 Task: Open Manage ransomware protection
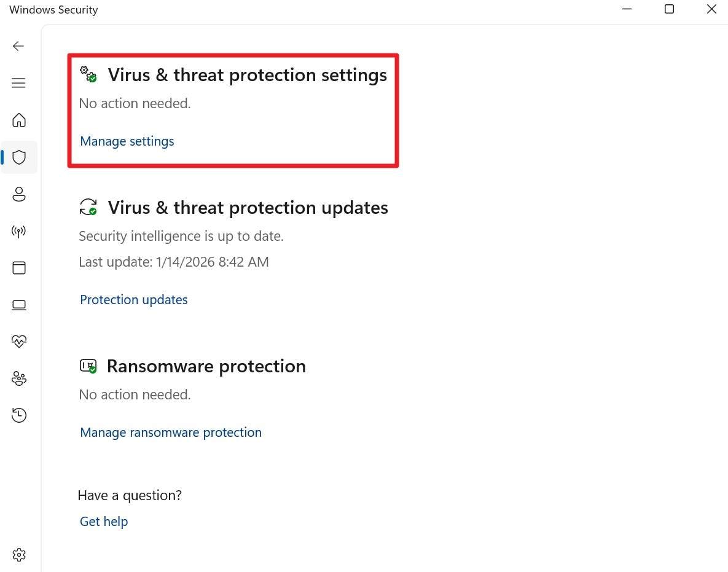coord(170,432)
